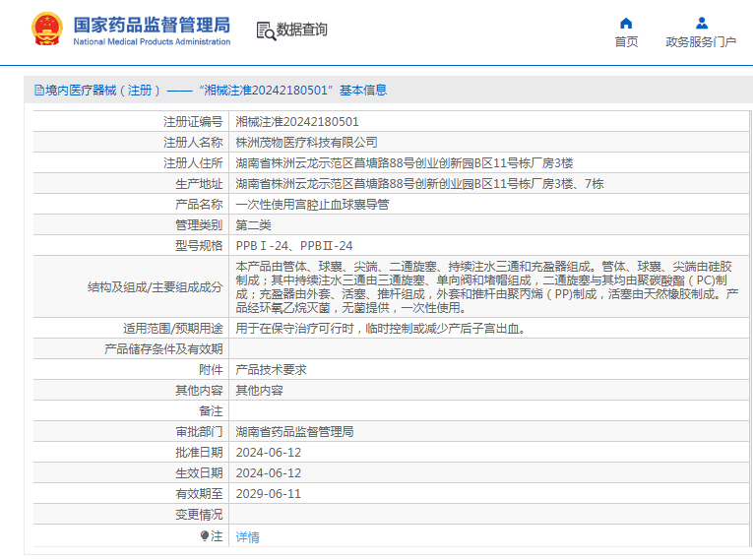Click the 结构及组成/主要组成成分 label
753x560 pixels.
click(x=156, y=287)
